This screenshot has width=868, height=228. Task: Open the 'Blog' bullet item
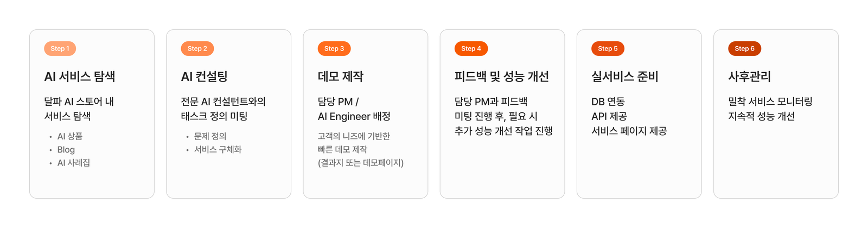point(66,150)
